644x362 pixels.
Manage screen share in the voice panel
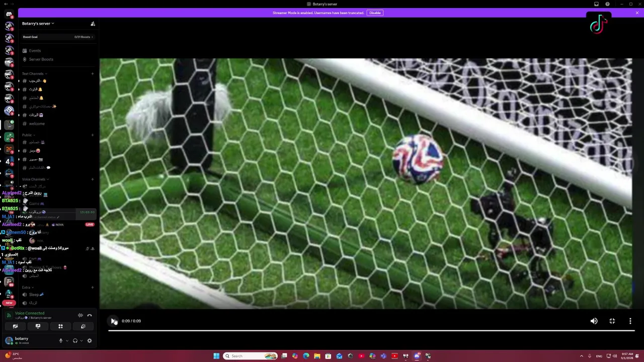pyautogui.click(x=38, y=326)
